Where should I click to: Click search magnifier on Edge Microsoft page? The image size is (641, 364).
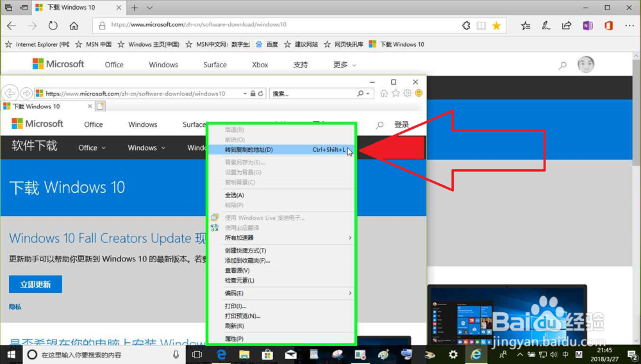coord(563,65)
